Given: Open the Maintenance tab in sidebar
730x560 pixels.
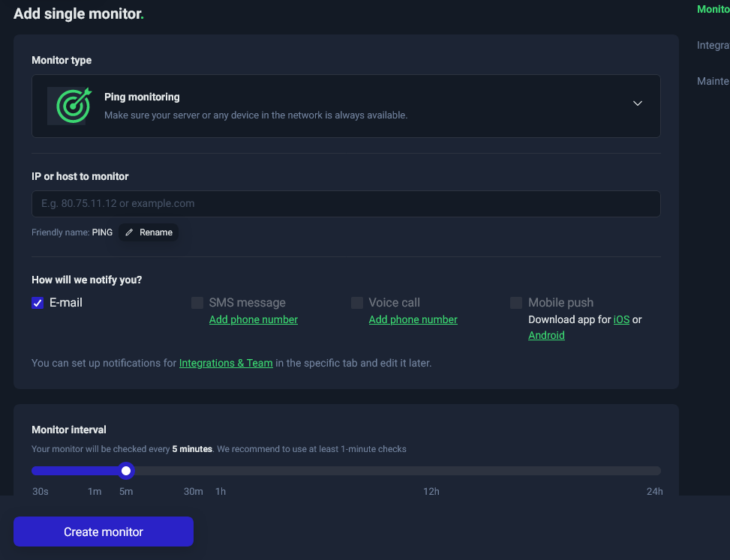Looking at the screenshot, I should pyautogui.click(x=713, y=81).
